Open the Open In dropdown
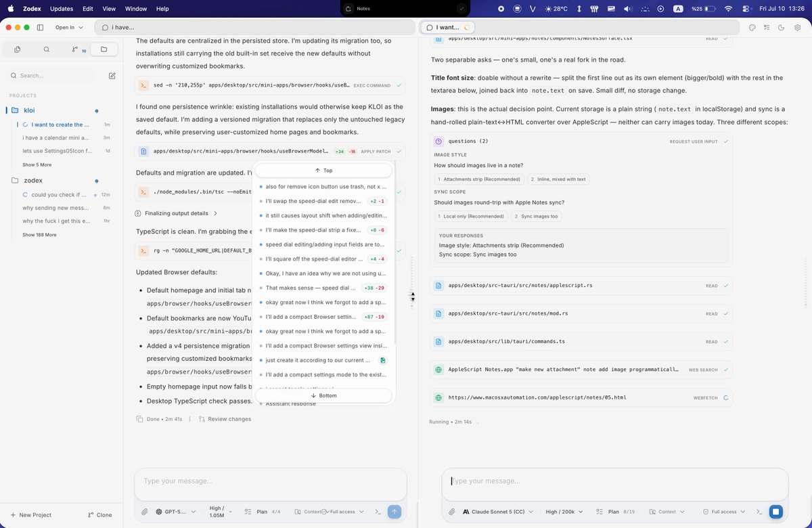The image size is (812, 528). coord(69,27)
